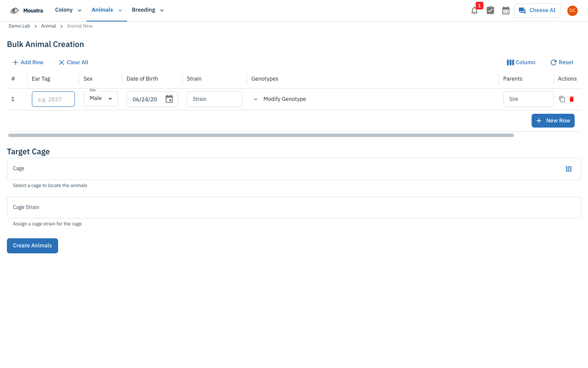Focus the Ear Tag input field
This screenshot has height=368, width=588.
[x=53, y=99]
